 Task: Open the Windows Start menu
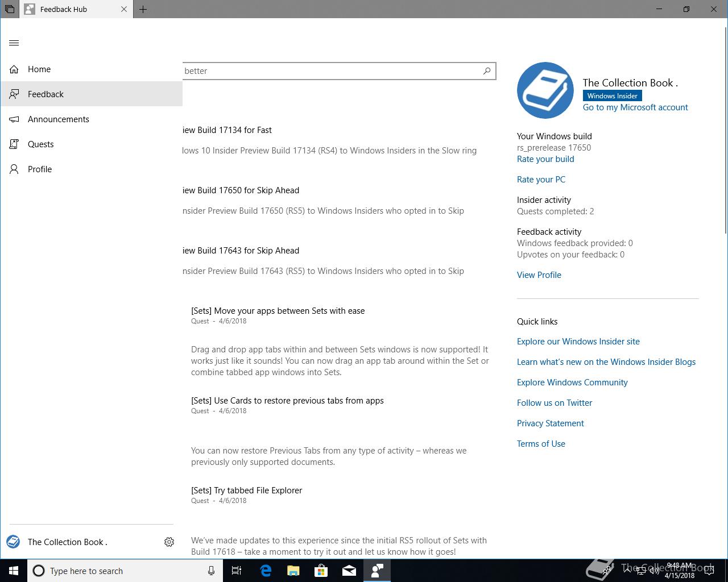[14, 571]
